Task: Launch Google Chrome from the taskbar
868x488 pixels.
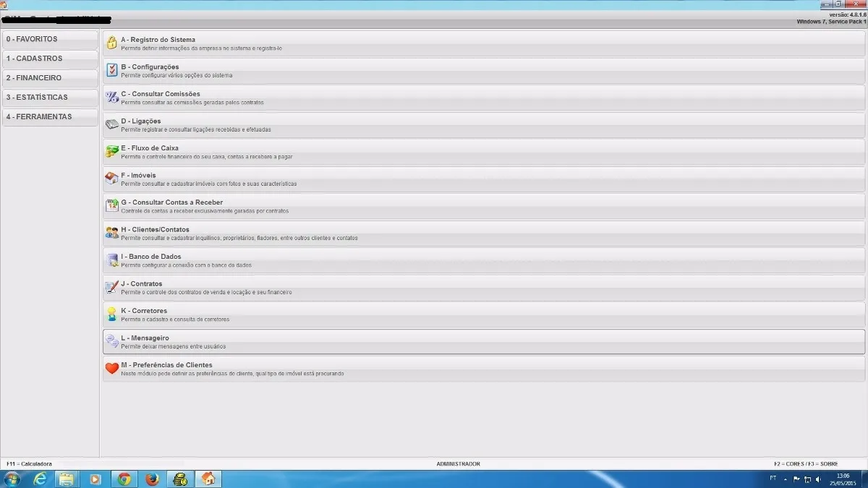Action: pyautogui.click(x=124, y=479)
